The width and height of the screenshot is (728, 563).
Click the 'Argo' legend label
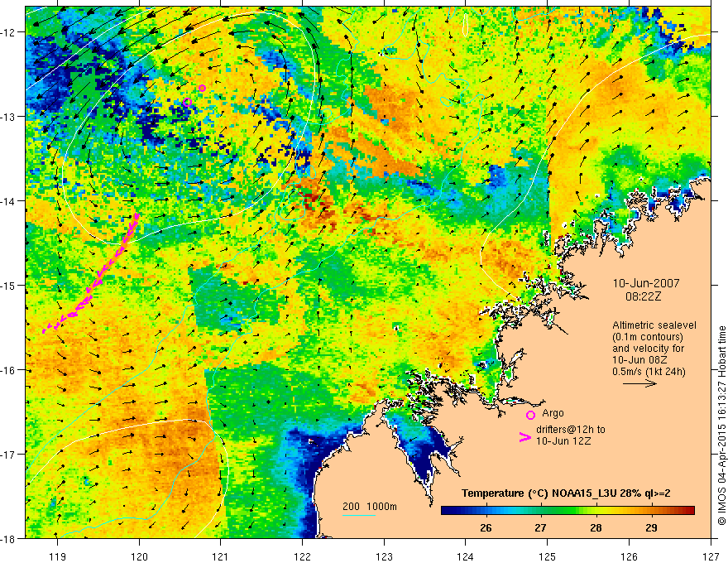(553, 413)
